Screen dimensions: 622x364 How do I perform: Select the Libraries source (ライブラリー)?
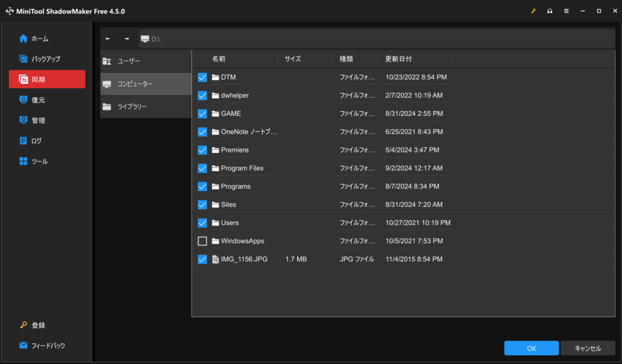(146, 107)
